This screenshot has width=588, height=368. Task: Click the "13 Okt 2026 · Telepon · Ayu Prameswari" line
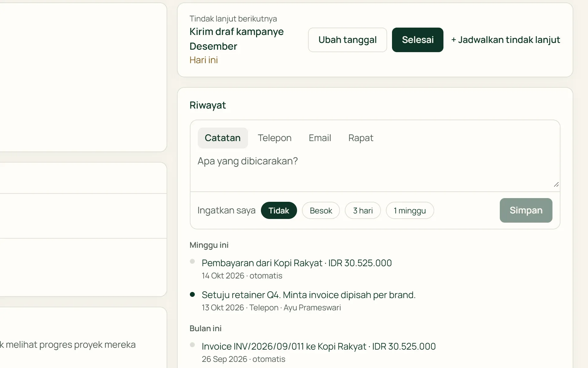click(x=271, y=308)
